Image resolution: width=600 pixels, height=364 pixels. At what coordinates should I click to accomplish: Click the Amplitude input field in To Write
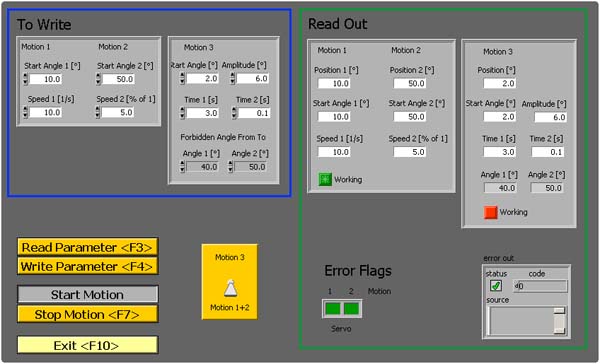click(x=253, y=79)
